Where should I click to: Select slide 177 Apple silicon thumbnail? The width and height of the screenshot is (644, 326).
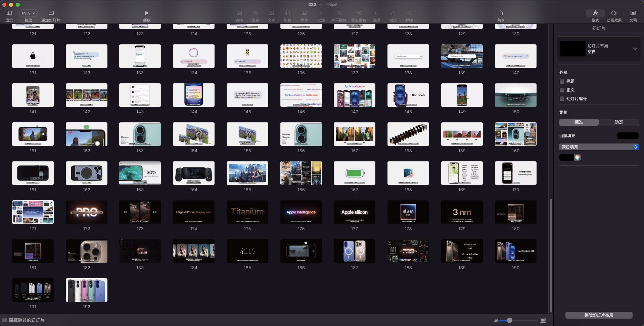[x=355, y=212]
